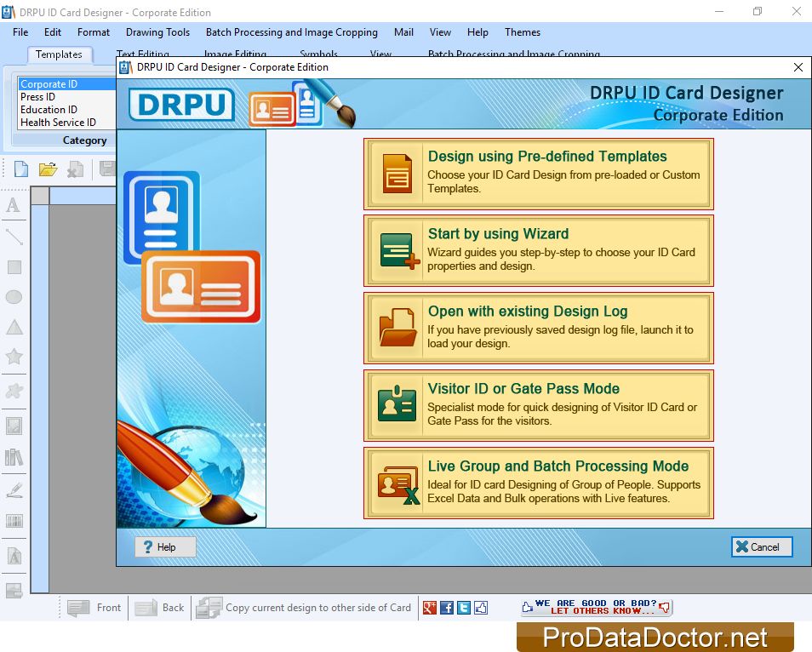812x652 pixels.
Task: Copy current design to other side of Card
Action: click(x=304, y=608)
